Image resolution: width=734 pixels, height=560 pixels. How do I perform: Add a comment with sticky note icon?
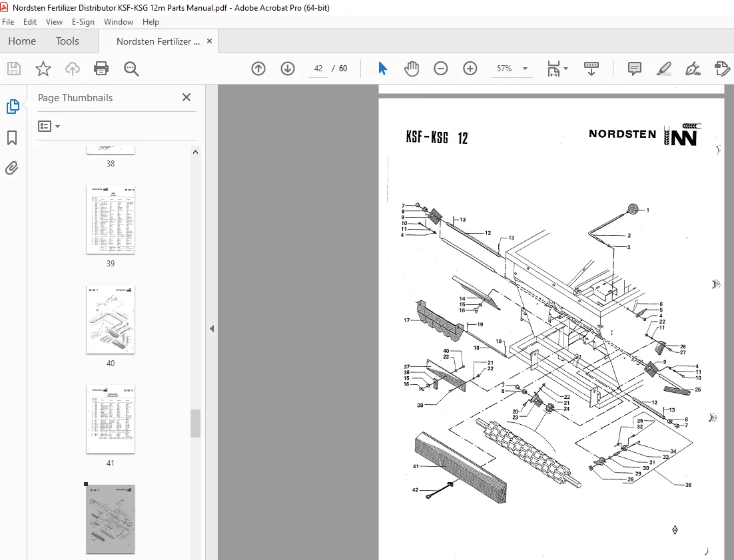point(634,69)
